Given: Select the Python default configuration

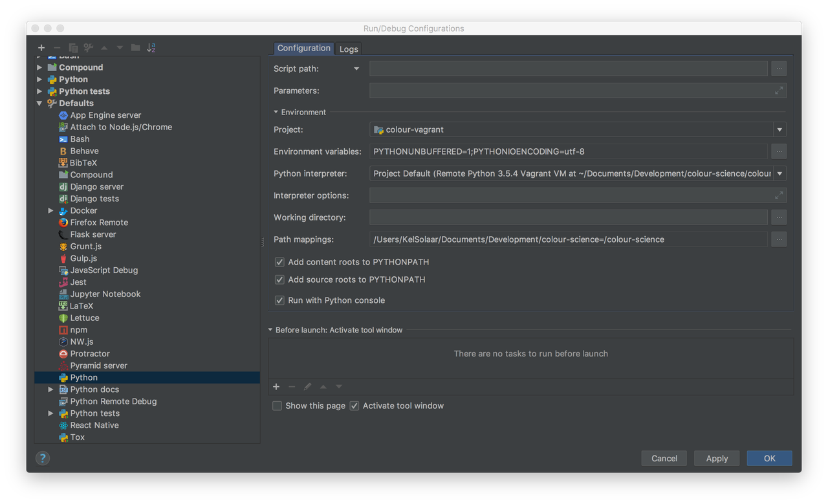Looking at the screenshot, I should 147,377.
